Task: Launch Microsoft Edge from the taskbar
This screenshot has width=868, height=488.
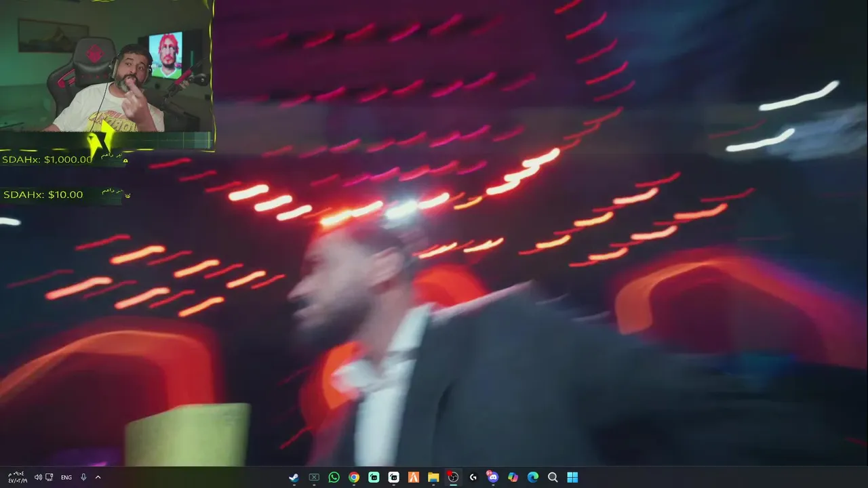Action: pyautogui.click(x=533, y=477)
